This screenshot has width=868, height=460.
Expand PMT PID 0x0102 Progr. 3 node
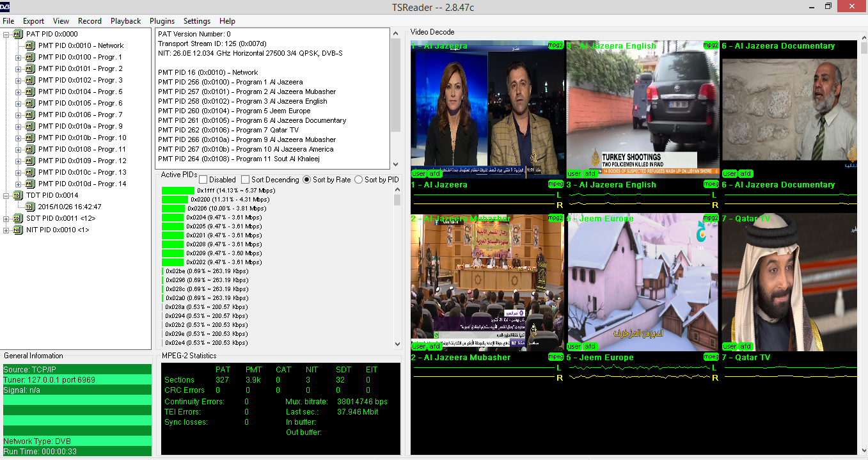click(x=19, y=80)
